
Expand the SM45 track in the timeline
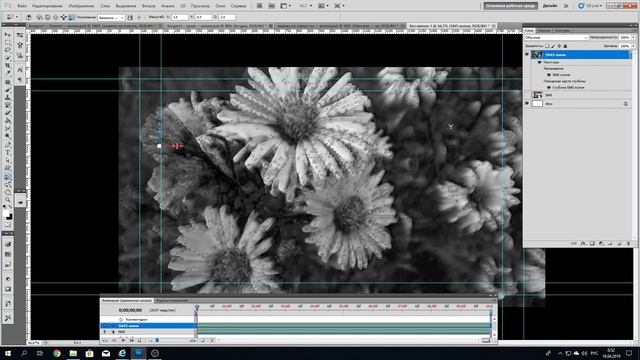coord(105,332)
